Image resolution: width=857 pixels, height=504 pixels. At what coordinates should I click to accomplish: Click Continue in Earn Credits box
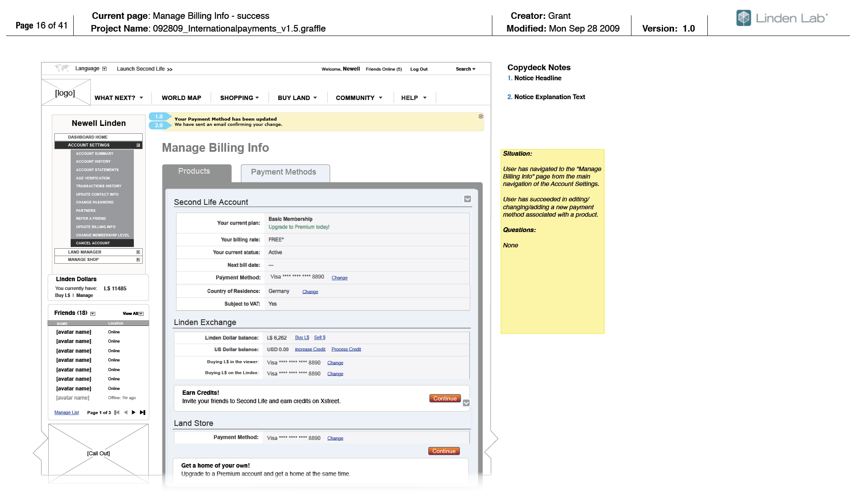(445, 398)
